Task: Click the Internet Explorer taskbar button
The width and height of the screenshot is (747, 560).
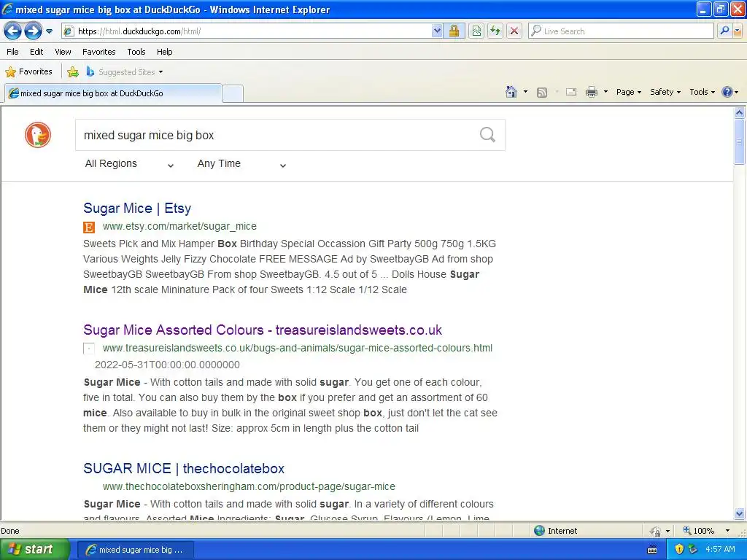Action: click(x=135, y=550)
